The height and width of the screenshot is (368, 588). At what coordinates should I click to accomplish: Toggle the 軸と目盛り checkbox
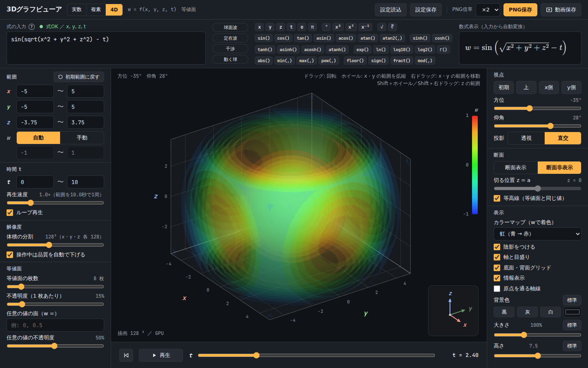(497, 257)
